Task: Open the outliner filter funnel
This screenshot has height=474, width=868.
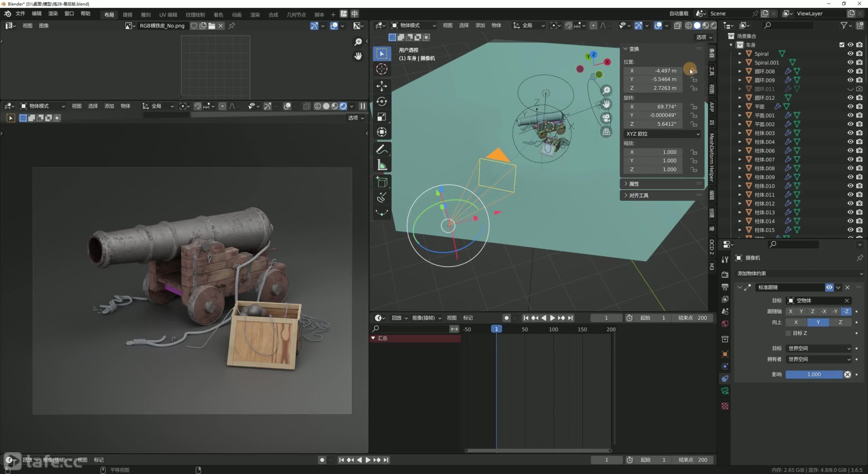Action: pyautogui.click(x=844, y=25)
